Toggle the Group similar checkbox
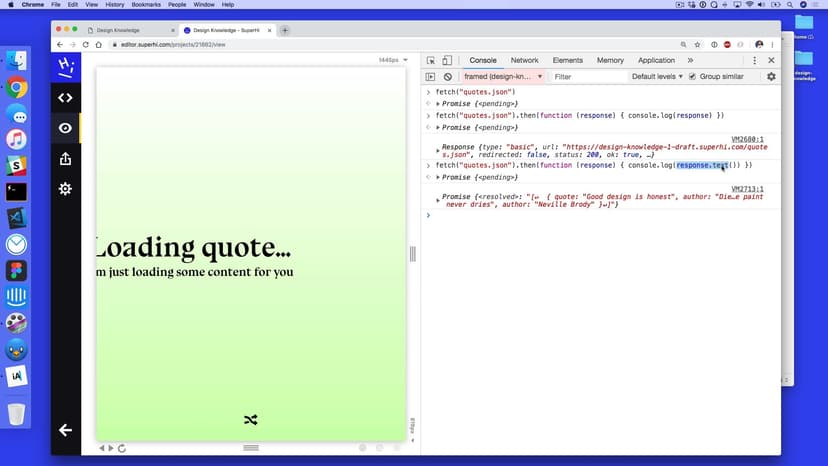The height and width of the screenshot is (466, 828). coord(692,77)
